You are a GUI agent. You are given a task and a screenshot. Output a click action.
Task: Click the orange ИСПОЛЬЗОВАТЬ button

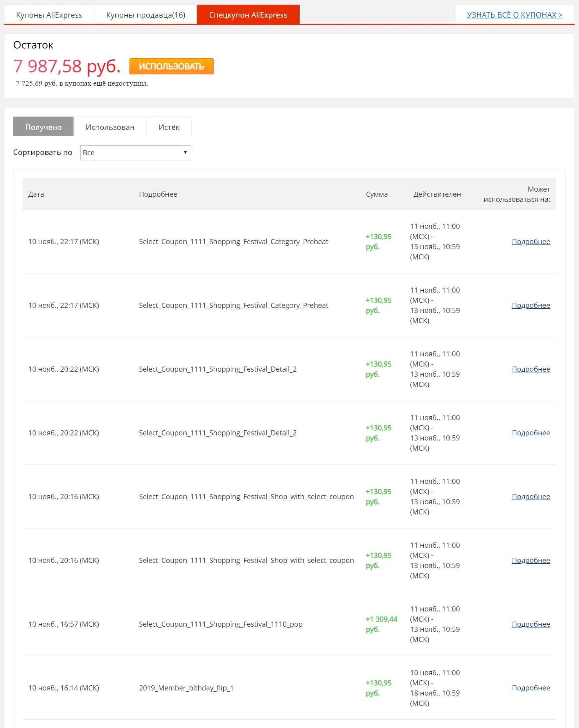click(x=171, y=66)
